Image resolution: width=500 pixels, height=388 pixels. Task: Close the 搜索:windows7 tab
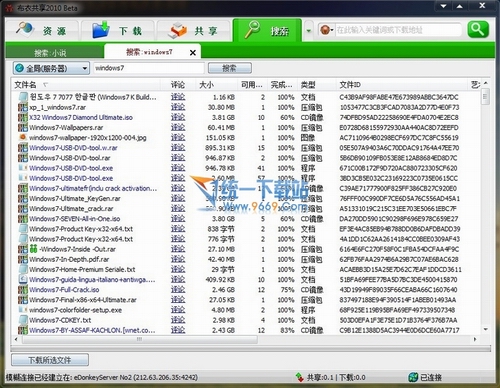[x=193, y=53]
